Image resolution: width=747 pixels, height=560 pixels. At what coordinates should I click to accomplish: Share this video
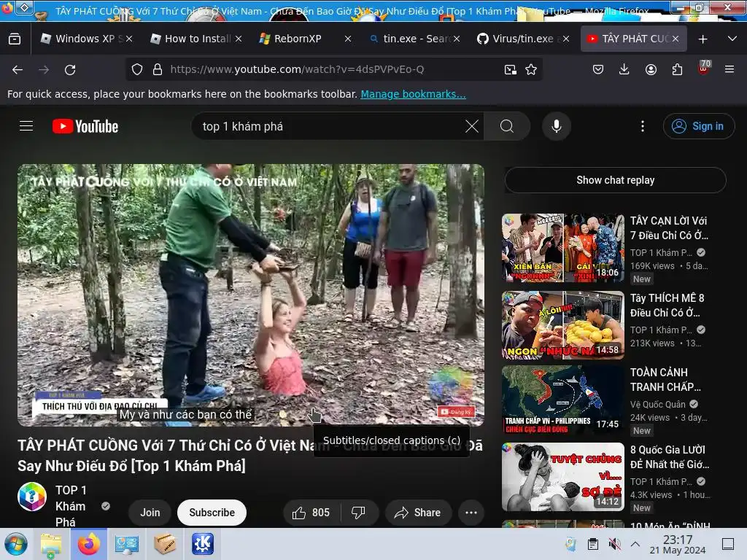[x=418, y=513]
